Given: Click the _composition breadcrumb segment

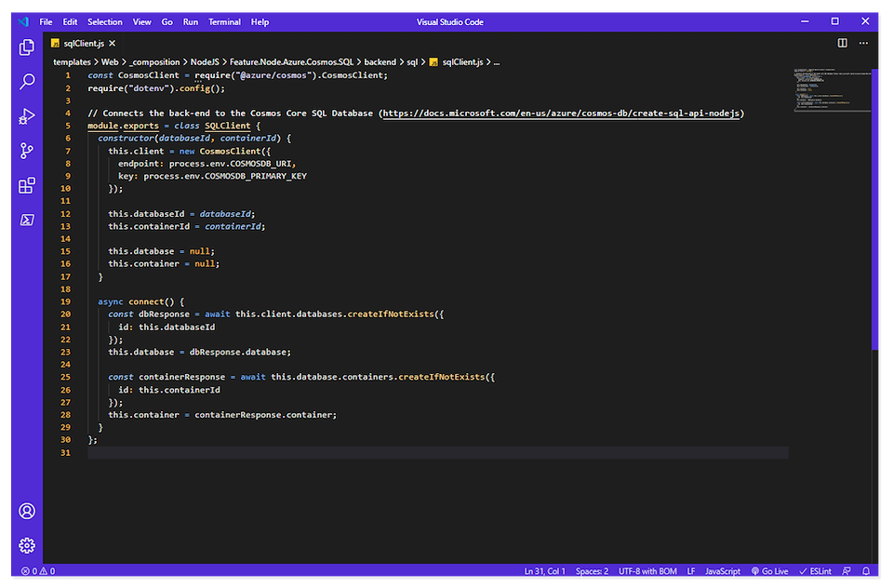Looking at the screenshot, I should [154, 62].
